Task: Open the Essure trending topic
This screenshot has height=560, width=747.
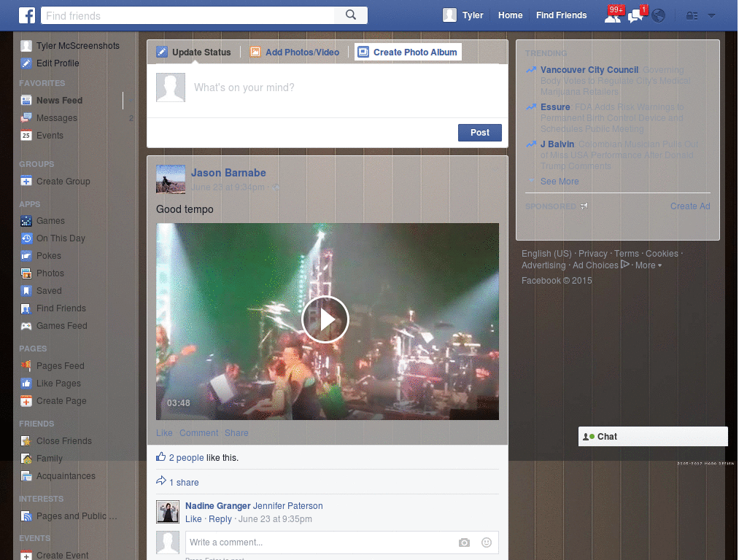Action: coord(555,107)
